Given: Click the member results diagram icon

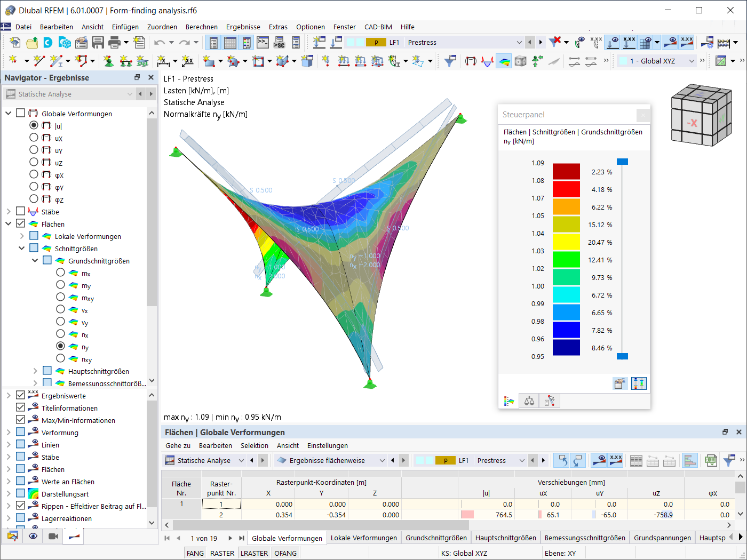Looking at the screenshot, I should pyautogui.click(x=487, y=61).
